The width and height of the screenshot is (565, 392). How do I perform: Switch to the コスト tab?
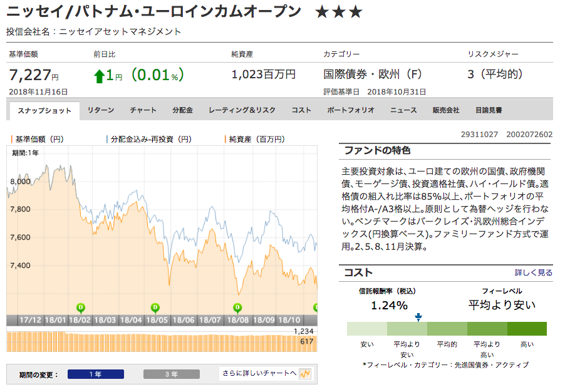pyautogui.click(x=301, y=110)
